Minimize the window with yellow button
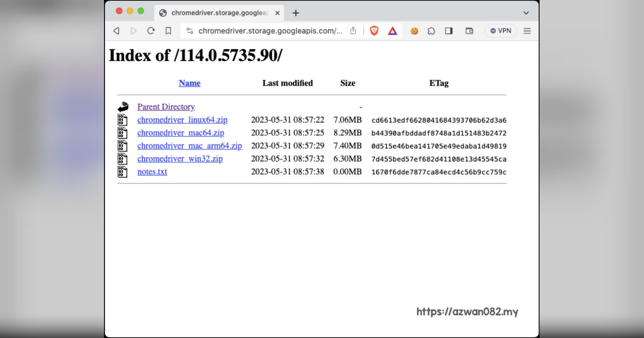This screenshot has width=644, height=338. (130, 11)
